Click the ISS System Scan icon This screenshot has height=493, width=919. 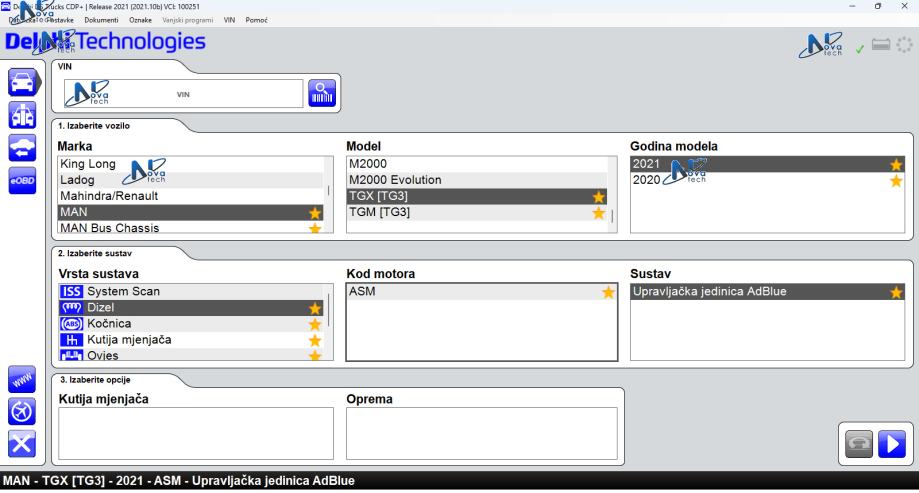pos(72,291)
